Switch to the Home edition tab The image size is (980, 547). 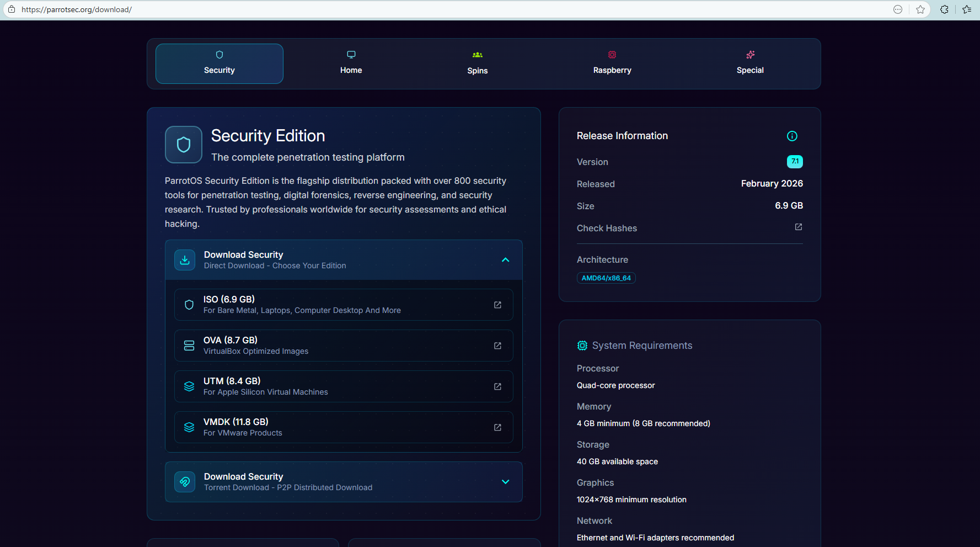[x=351, y=63]
